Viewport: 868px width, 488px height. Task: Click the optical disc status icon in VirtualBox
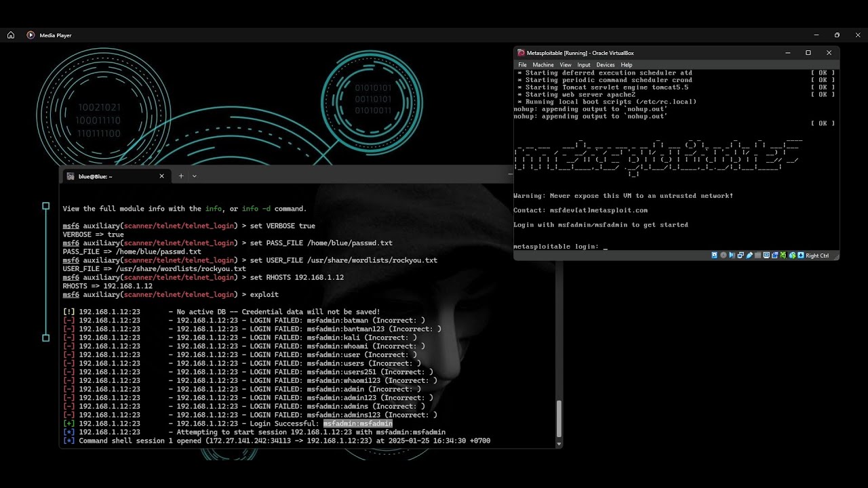(724, 256)
